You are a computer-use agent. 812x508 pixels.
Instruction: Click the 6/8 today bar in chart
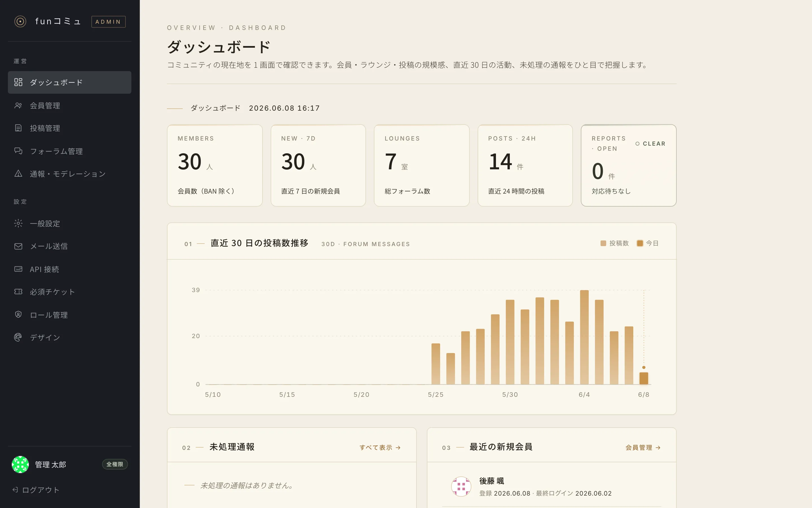point(644,378)
